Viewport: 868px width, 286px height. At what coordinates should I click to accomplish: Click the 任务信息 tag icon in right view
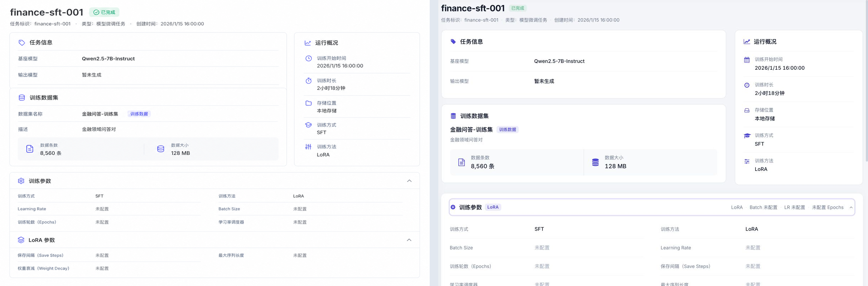(x=453, y=41)
